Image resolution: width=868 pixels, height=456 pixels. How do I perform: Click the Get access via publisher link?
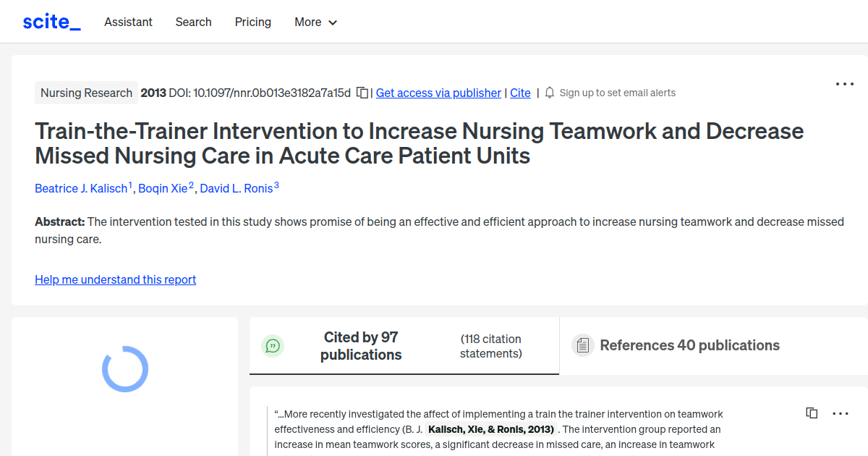click(x=438, y=93)
